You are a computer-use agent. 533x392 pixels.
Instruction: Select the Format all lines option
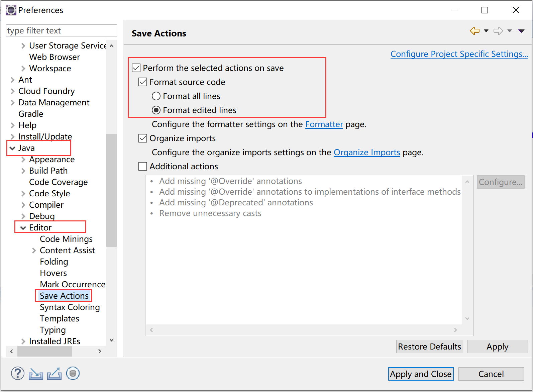pos(156,96)
